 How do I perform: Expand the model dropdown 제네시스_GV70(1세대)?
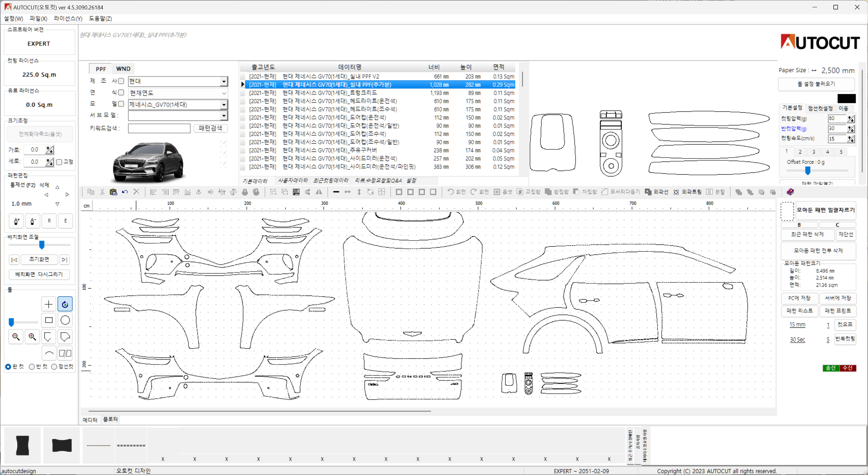click(x=224, y=105)
